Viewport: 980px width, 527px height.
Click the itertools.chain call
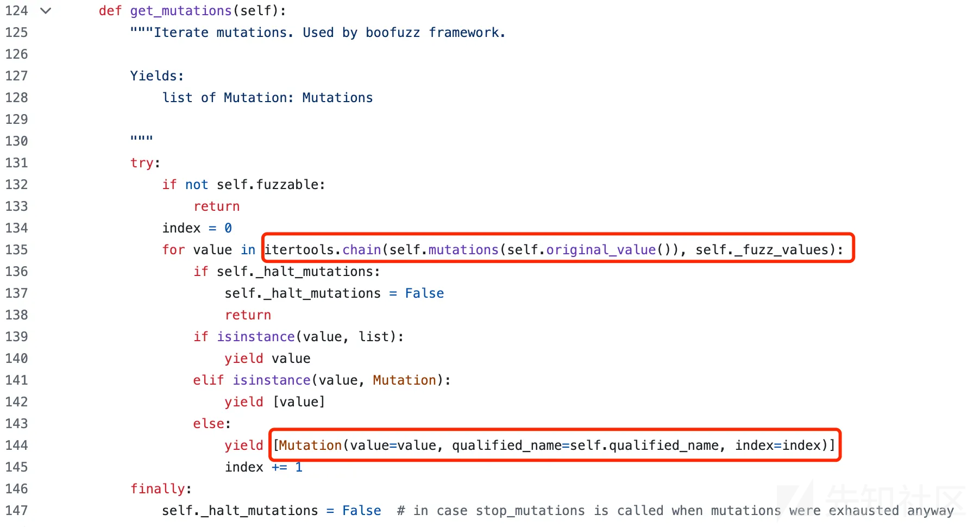[x=323, y=249]
